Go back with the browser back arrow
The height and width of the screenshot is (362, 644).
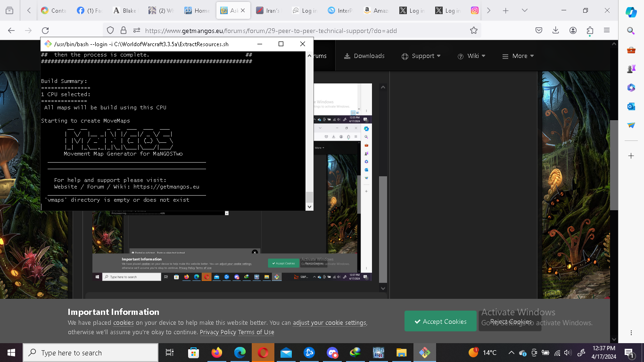click(11, 30)
